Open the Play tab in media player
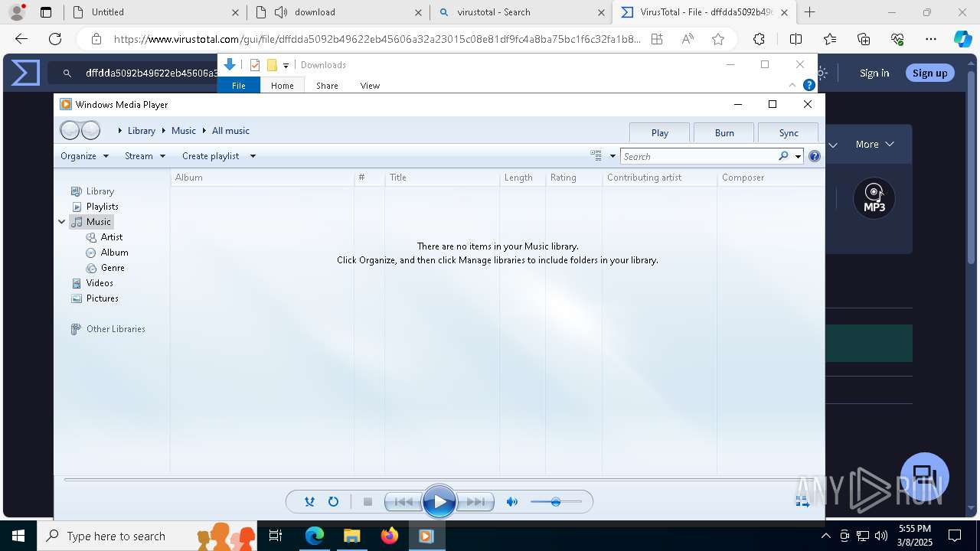The width and height of the screenshot is (980, 551). tap(659, 132)
